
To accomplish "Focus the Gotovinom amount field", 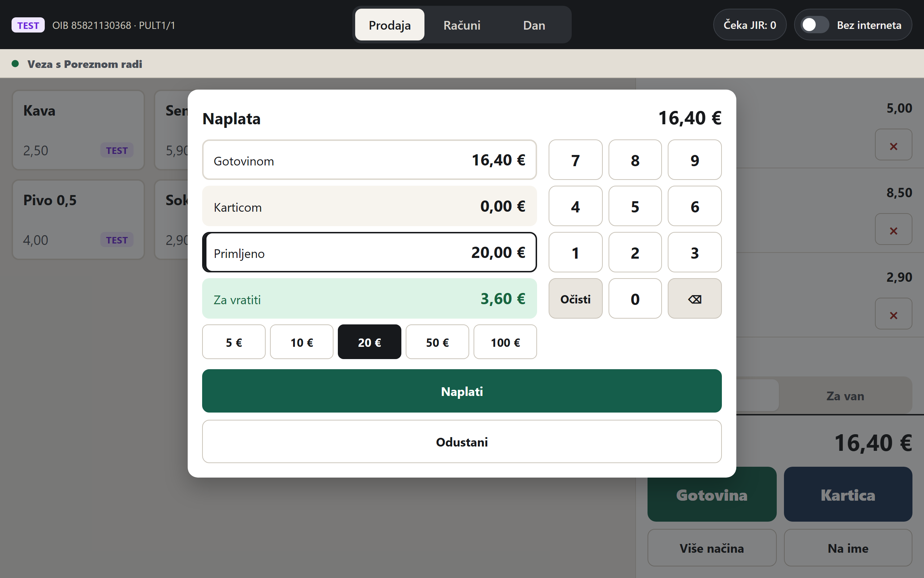I will pos(369,160).
